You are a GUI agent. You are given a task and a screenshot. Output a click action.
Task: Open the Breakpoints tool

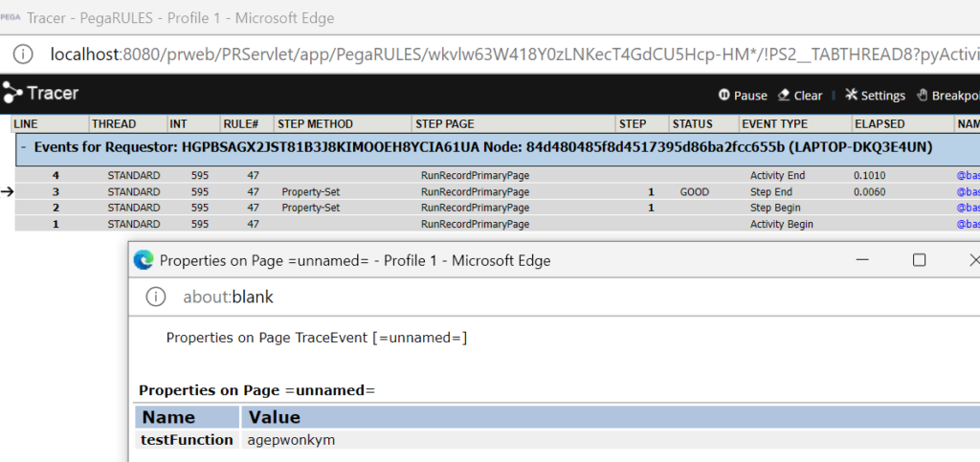(948, 95)
